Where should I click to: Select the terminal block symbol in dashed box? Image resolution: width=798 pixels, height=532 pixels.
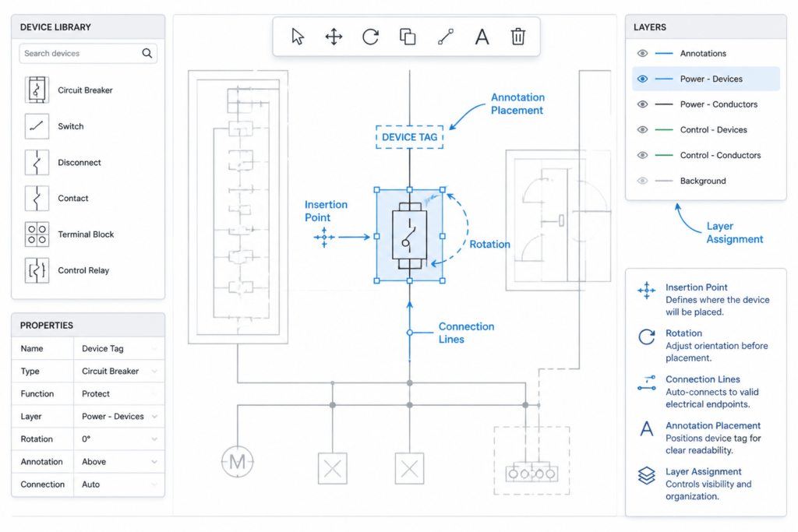pyautogui.click(x=531, y=473)
